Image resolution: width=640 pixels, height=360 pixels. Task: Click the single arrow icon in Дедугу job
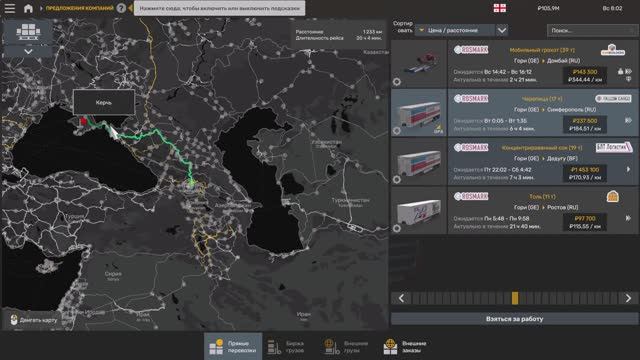point(628,169)
